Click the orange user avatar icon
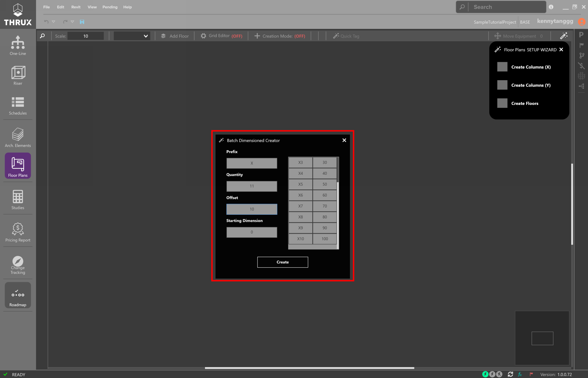588x378 pixels. pyautogui.click(x=582, y=22)
